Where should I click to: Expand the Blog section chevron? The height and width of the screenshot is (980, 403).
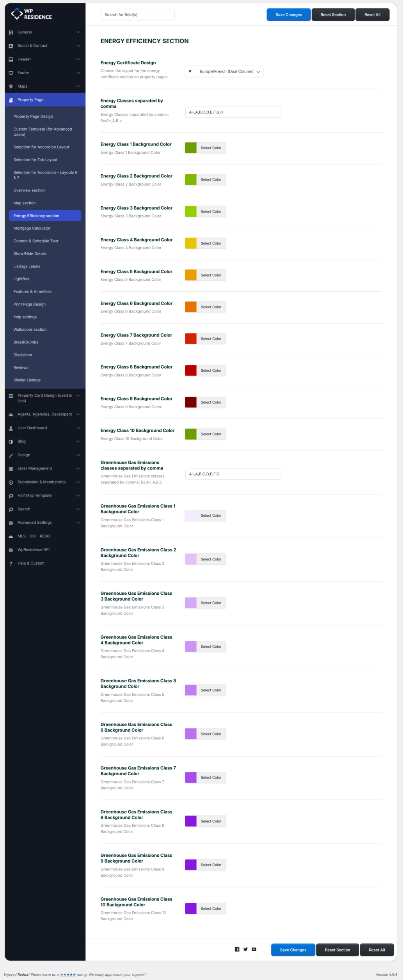tap(78, 441)
